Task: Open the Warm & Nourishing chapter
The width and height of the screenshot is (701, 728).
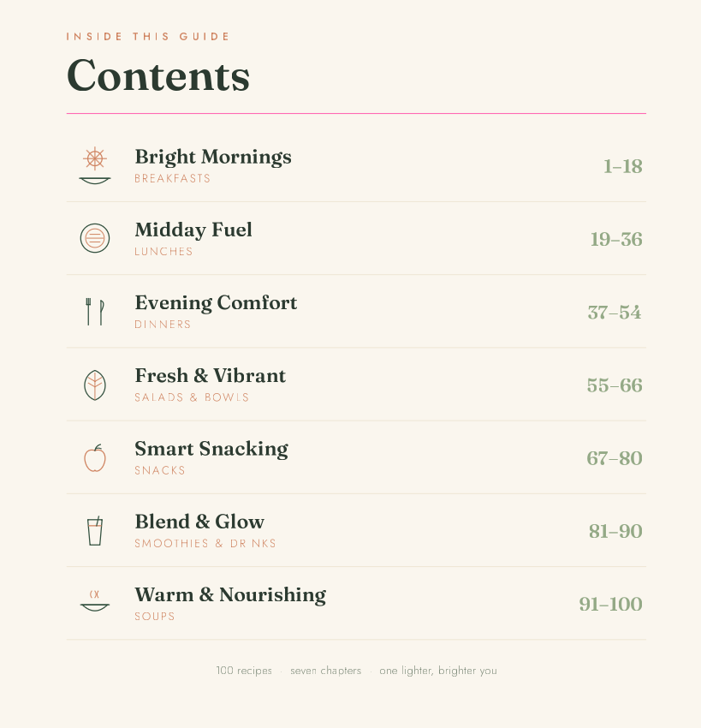Action: (x=230, y=594)
